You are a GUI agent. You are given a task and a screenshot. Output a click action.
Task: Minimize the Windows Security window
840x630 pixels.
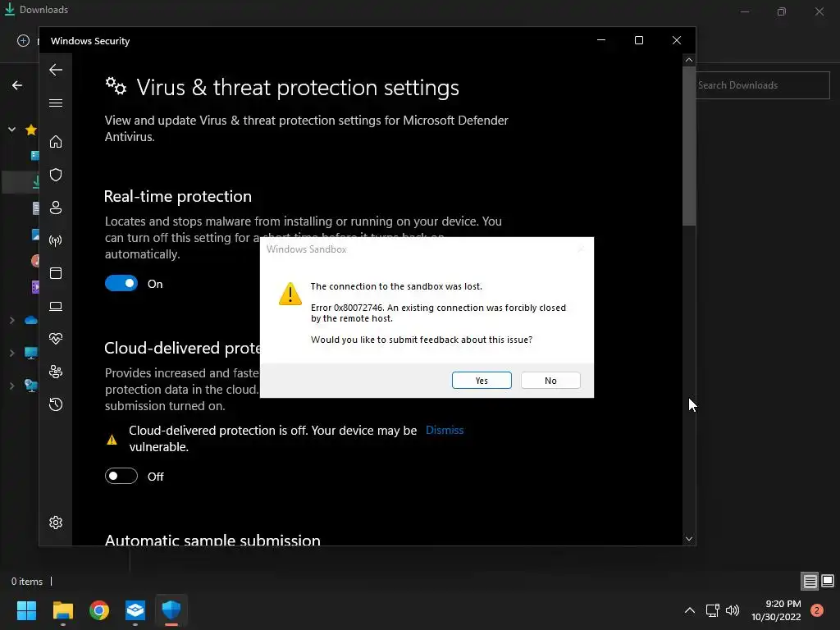601,41
